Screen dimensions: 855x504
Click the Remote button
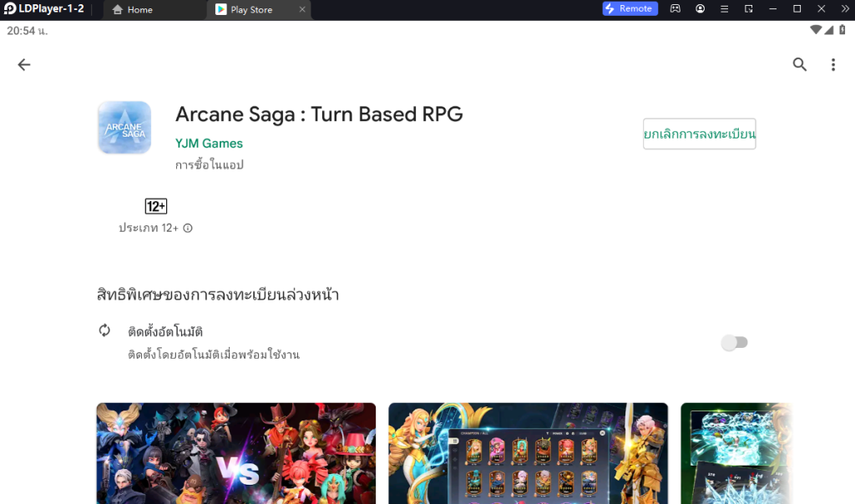coord(630,8)
